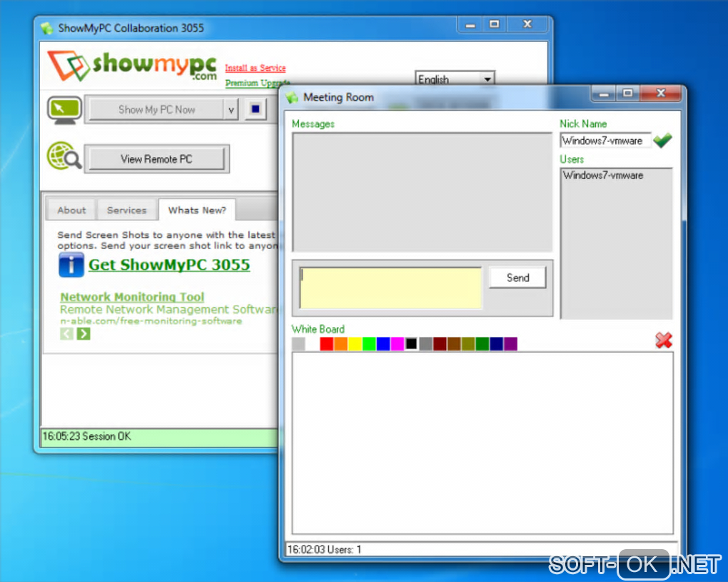Expand the Show My PC Now dropdown arrow
The image size is (728, 582).
coord(231,110)
